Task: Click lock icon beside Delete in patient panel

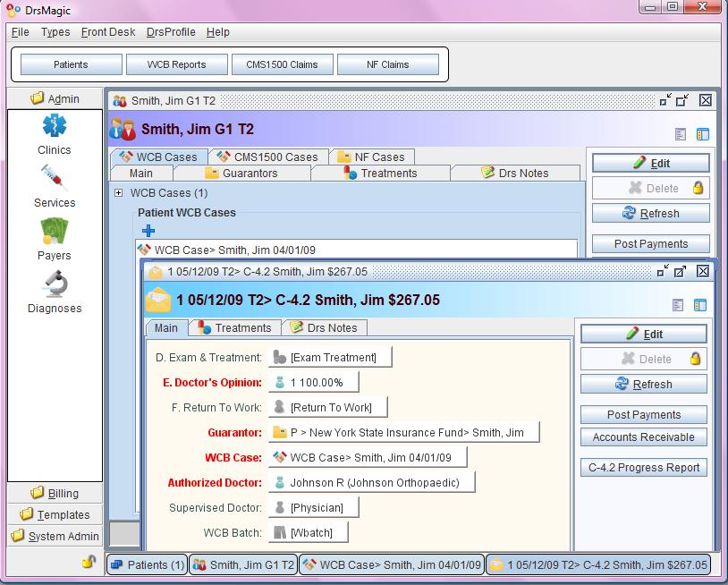Action: 698,188
